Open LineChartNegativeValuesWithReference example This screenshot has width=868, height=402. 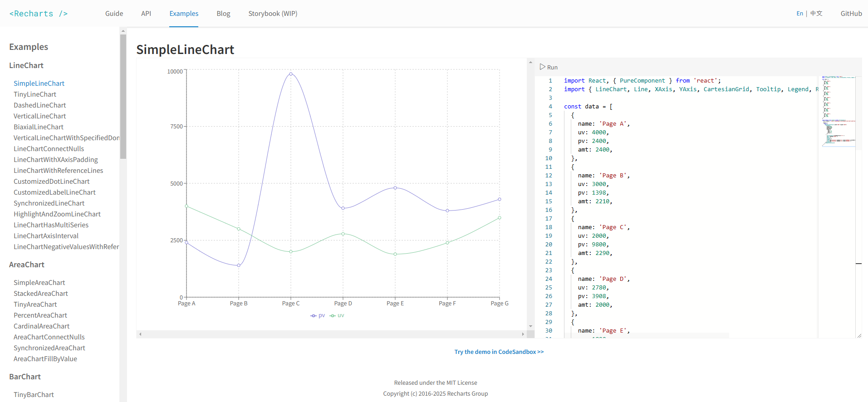(x=66, y=247)
